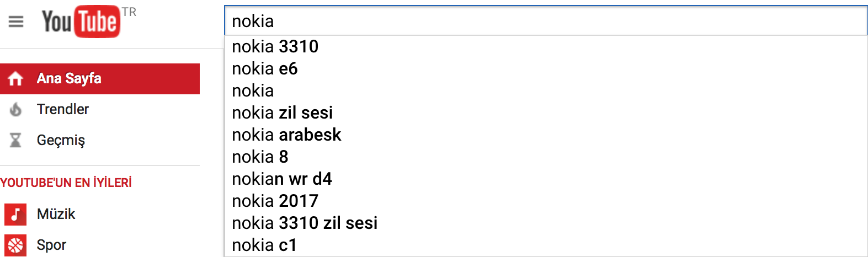Click the Spor basketball icon
Screen dimensions: 868x257
pyautogui.click(x=15, y=245)
